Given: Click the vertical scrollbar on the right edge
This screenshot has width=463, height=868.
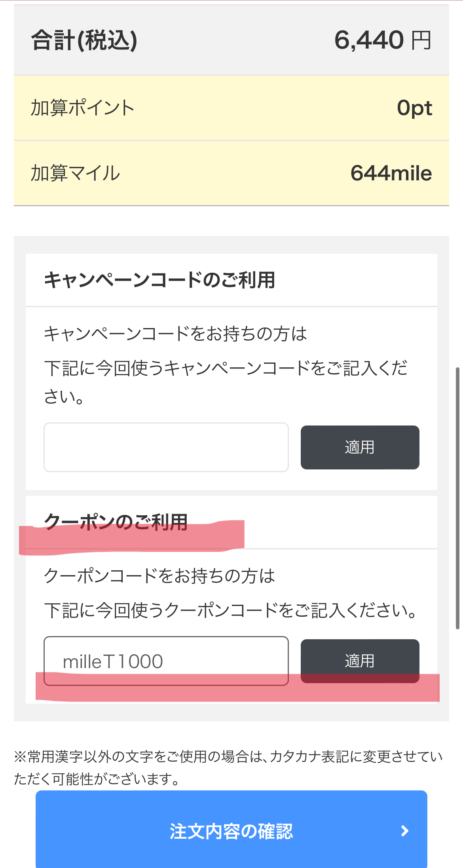Looking at the screenshot, I should (x=457, y=498).
